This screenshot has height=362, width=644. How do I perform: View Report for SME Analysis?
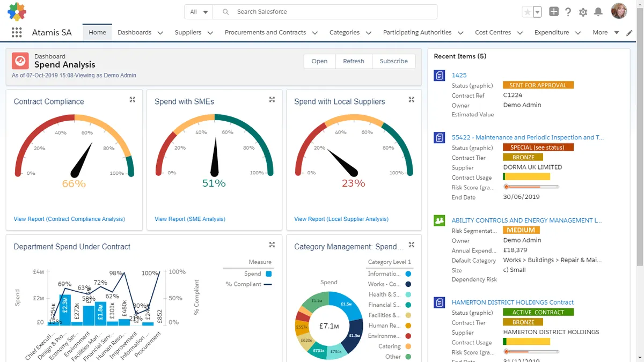pyautogui.click(x=190, y=219)
